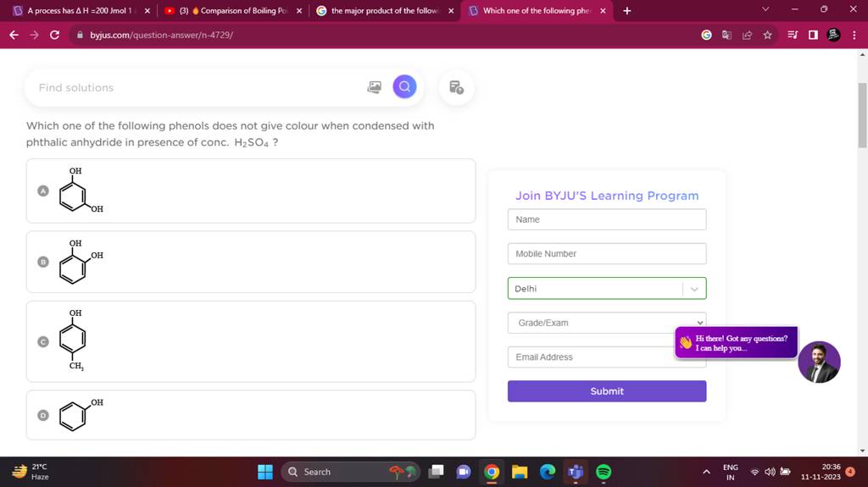Click the purple search magnifier button
Image resolution: width=868 pixels, height=487 pixels.
(404, 87)
